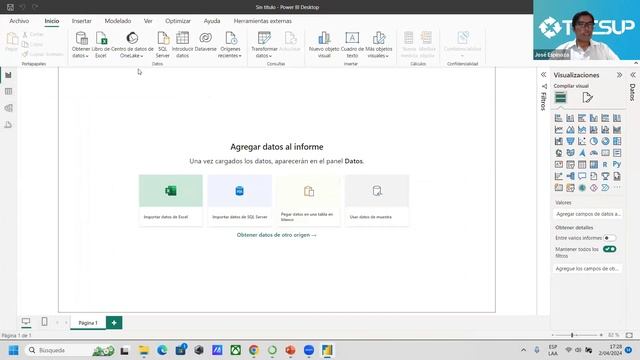
Task: Toggle Entre varios informes switch
Action: pos(609,238)
